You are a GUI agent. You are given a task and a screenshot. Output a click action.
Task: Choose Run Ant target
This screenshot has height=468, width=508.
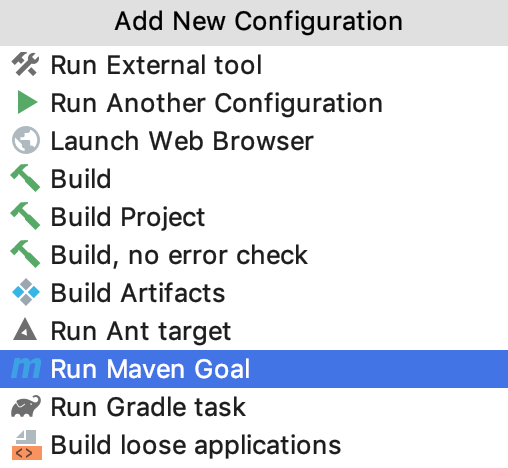(254, 331)
